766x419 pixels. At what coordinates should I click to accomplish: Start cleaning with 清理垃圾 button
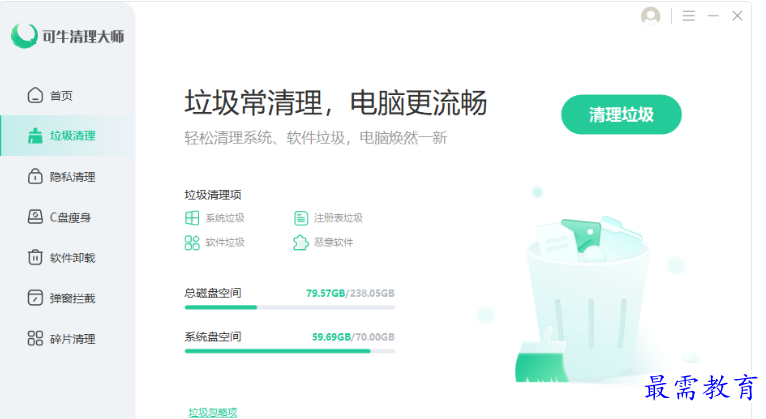621,115
